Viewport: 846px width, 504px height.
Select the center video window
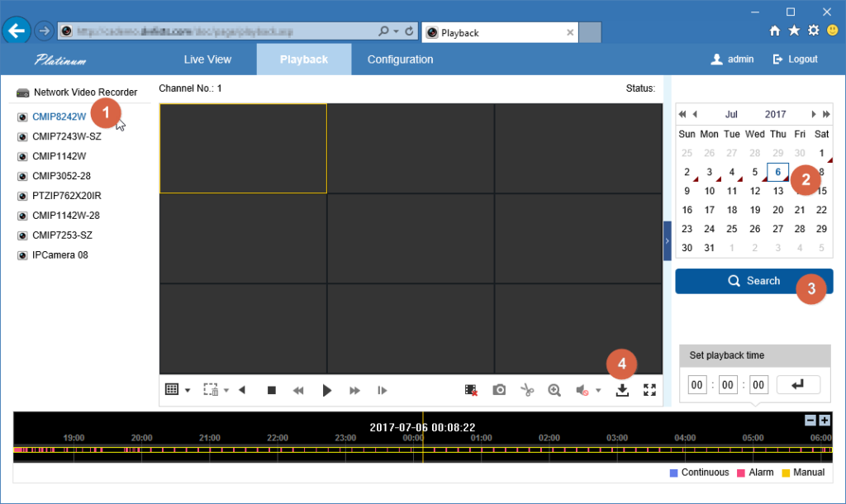(411, 239)
